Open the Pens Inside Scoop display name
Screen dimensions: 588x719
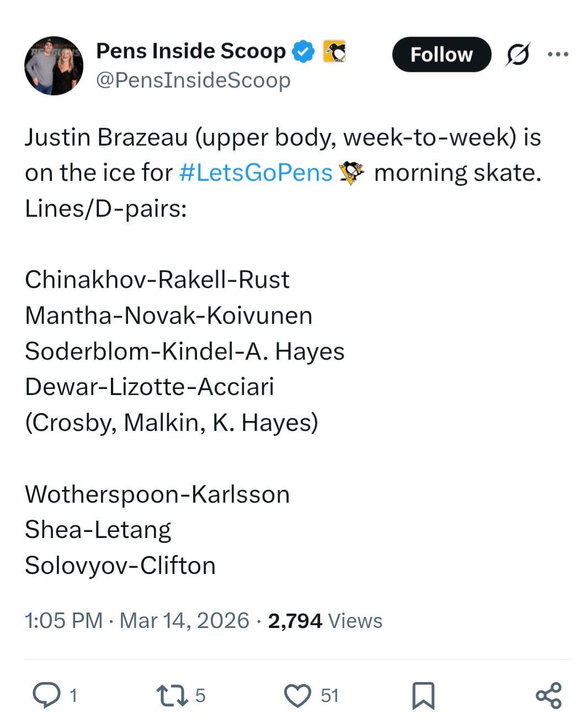coord(191,51)
